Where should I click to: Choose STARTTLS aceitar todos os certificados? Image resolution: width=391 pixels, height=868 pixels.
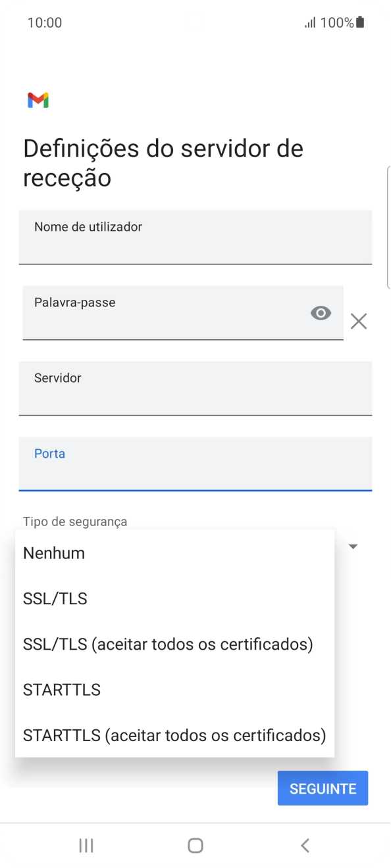pyautogui.click(x=174, y=735)
